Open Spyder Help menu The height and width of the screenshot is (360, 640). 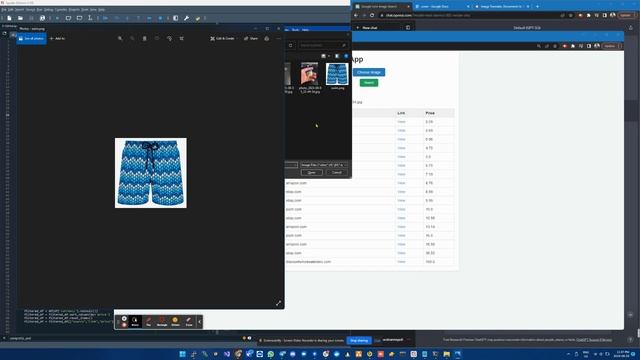pyautogui.click(x=102, y=9)
